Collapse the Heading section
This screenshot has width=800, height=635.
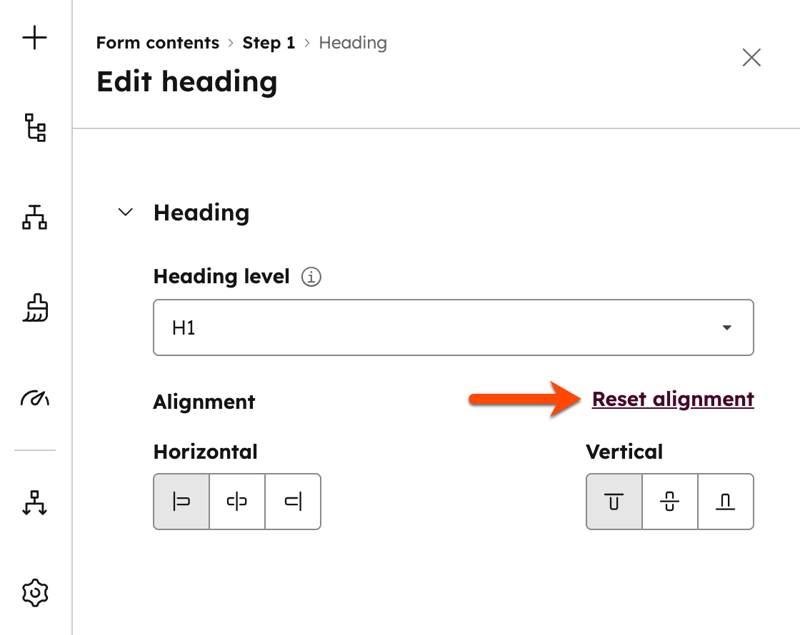click(x=125, y=212)
